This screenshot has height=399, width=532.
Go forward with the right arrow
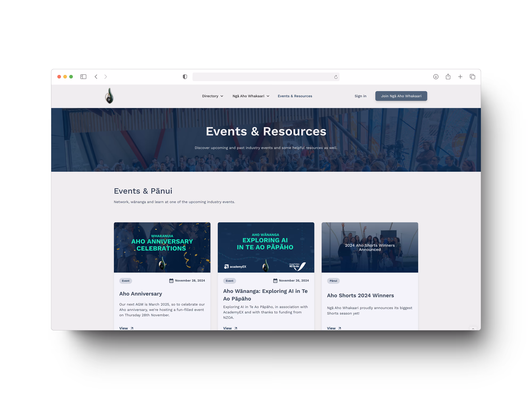click(x=106, y=77)
